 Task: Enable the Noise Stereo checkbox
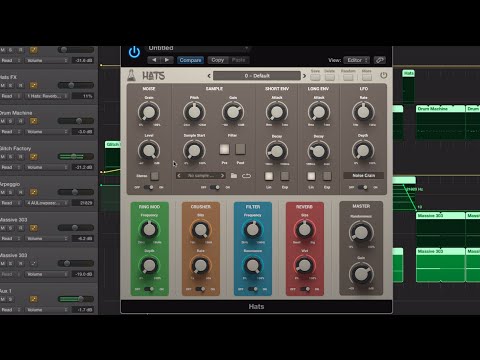coord(154,176)
